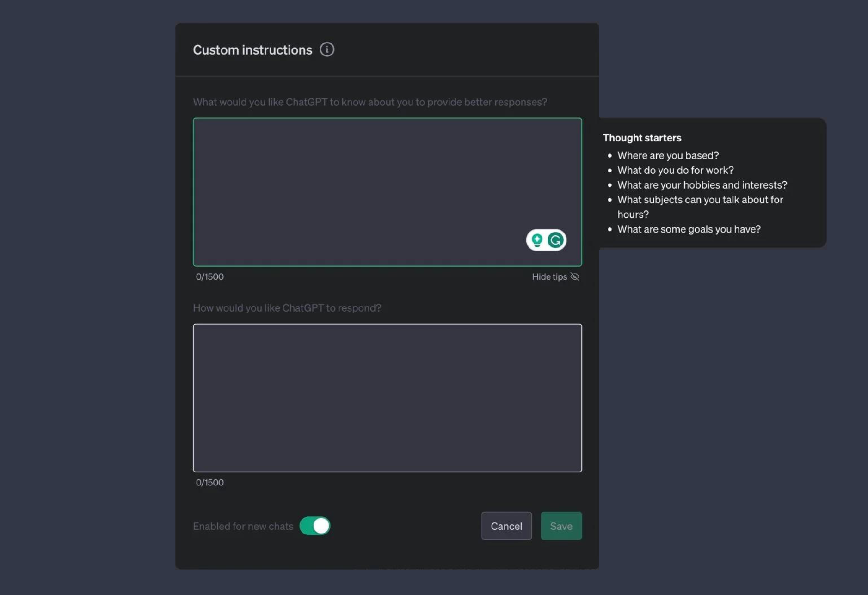868x595 pixels.
Task: Click the first 0/1500 character counter
Action: 209,276
